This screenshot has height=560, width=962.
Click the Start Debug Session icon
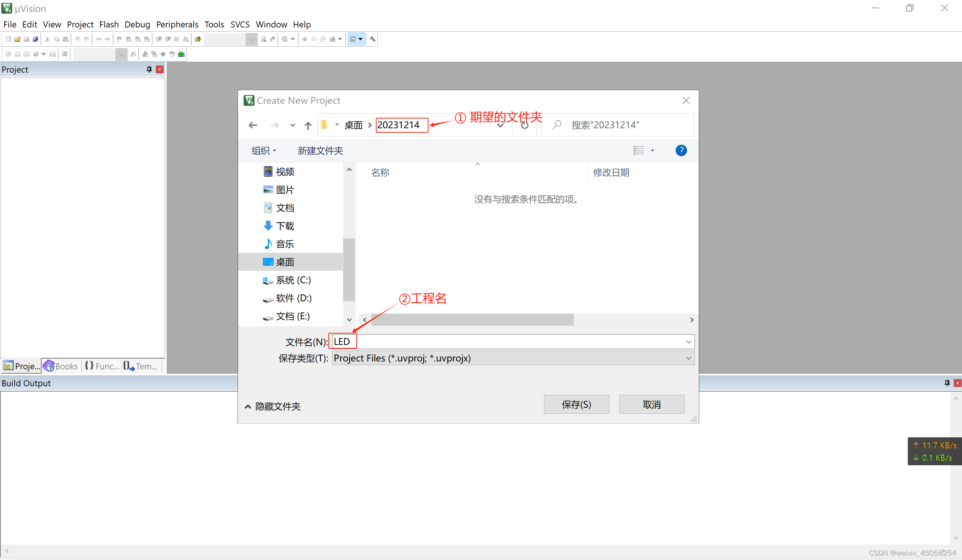click(x=285, y=39)
